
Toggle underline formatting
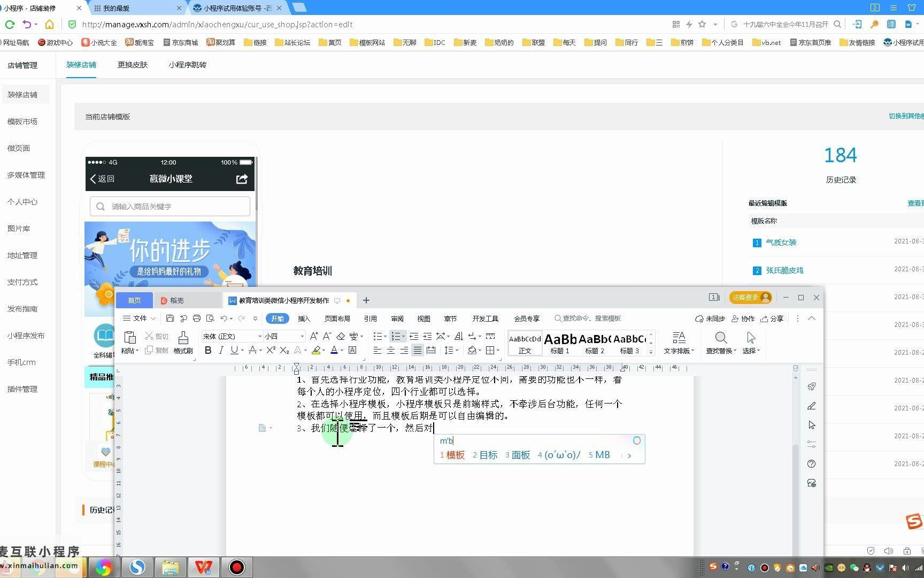pyautogui.click(x=233, y=351)
